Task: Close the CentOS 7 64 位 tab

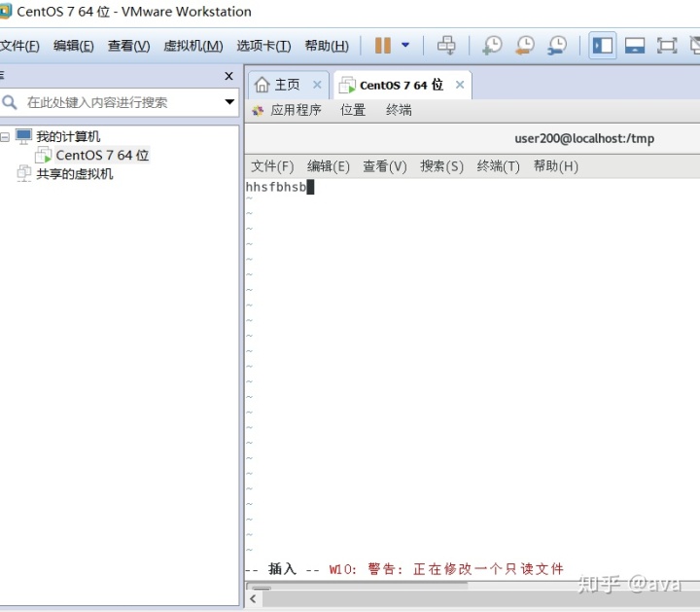Action: 460,85
